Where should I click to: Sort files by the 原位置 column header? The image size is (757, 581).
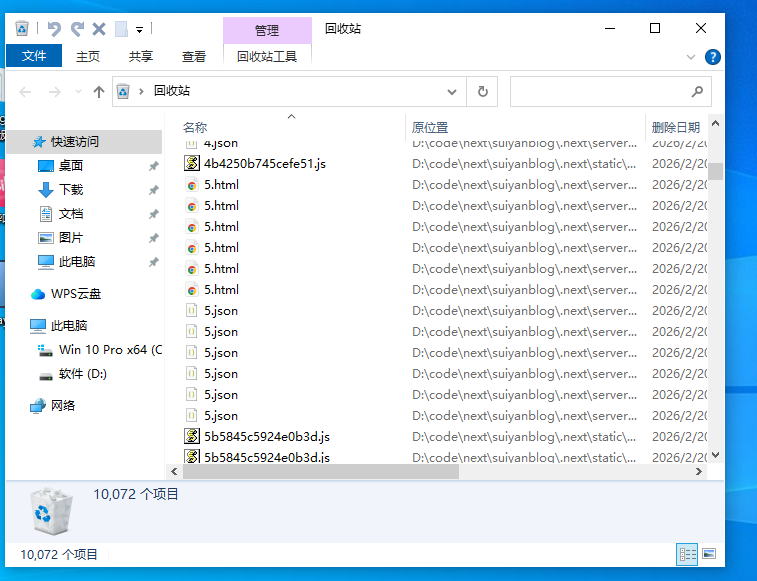pos(430,127)
